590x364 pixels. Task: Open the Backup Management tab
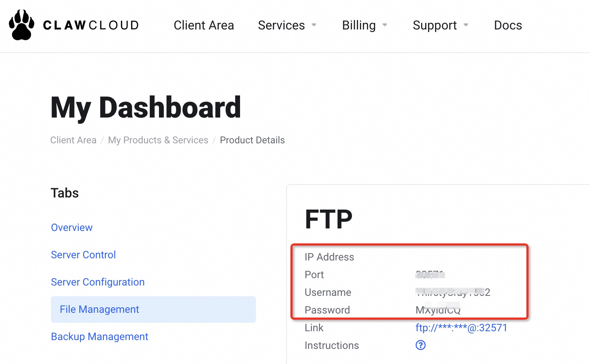(100, 337)
